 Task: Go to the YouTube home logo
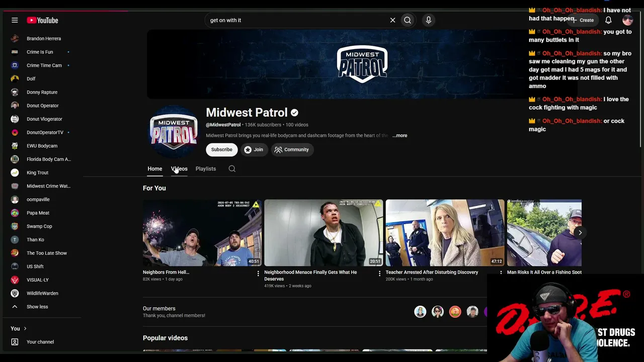coord(43,20)
